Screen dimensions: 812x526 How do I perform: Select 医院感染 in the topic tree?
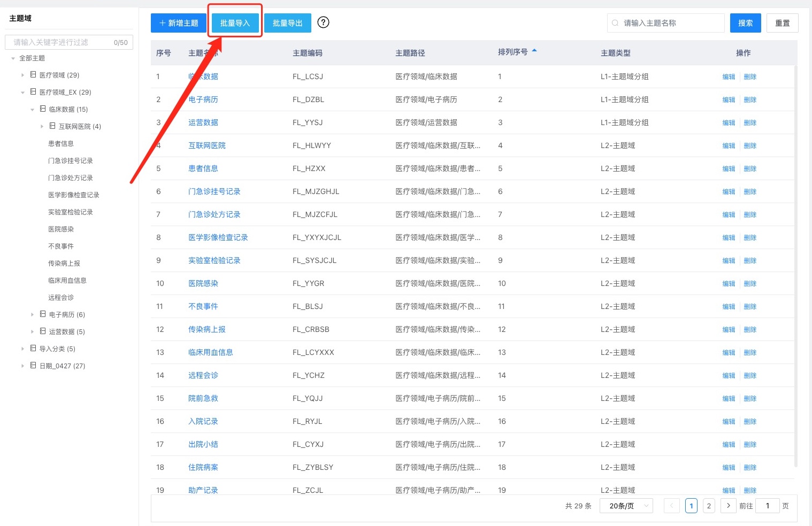pos(61,229)
